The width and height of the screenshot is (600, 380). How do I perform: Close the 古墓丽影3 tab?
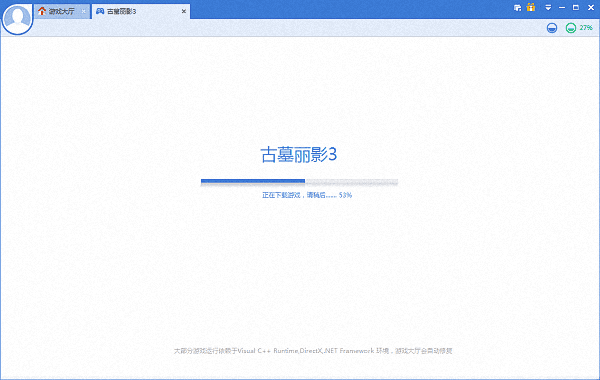[184, 11]
